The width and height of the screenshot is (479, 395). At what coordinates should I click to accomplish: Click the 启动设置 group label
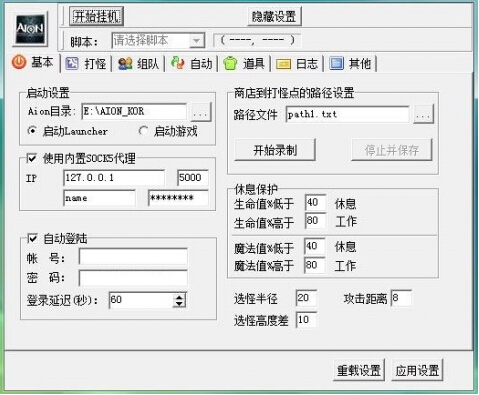tap(48, 93)
